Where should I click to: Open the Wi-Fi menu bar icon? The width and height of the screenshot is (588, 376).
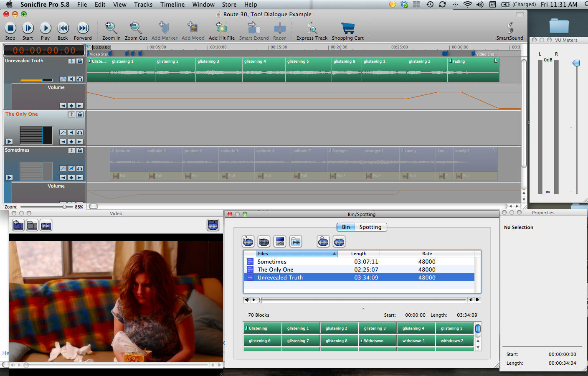point(467,5)
